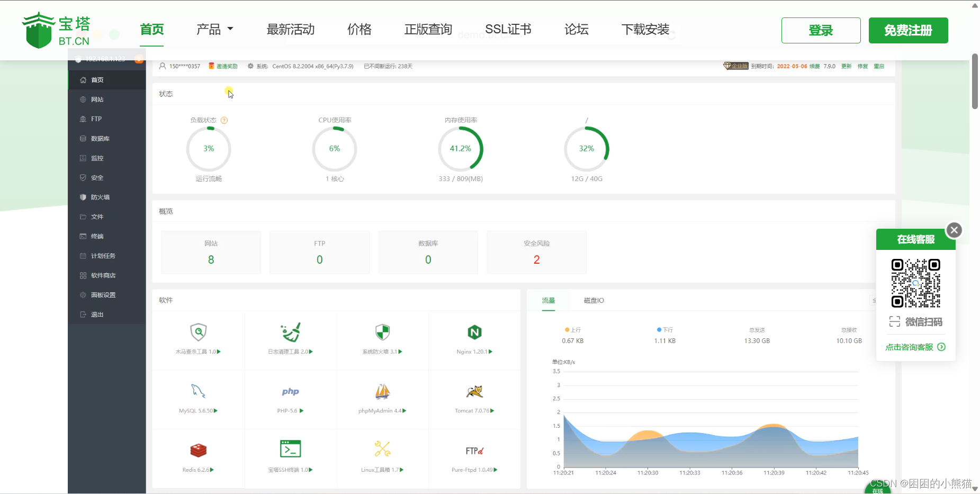Open 计划任务 in sidebar

tap(107, 256)
